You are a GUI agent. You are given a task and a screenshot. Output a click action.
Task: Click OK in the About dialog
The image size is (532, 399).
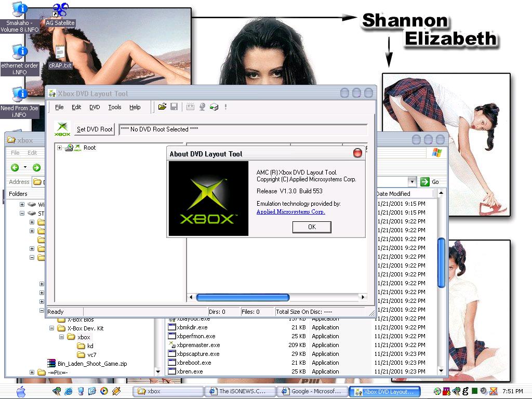tap(312, 227)
